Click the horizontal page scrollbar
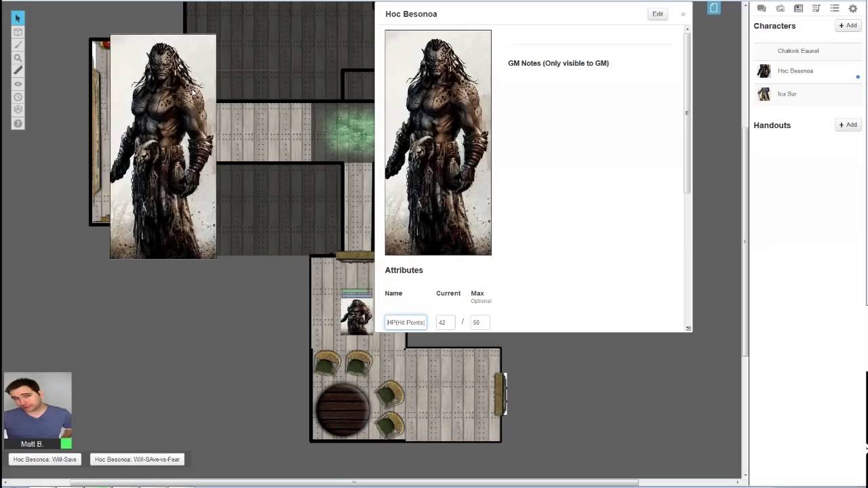Viewport: 868px width, 488px height. click(x=354, y=483)
